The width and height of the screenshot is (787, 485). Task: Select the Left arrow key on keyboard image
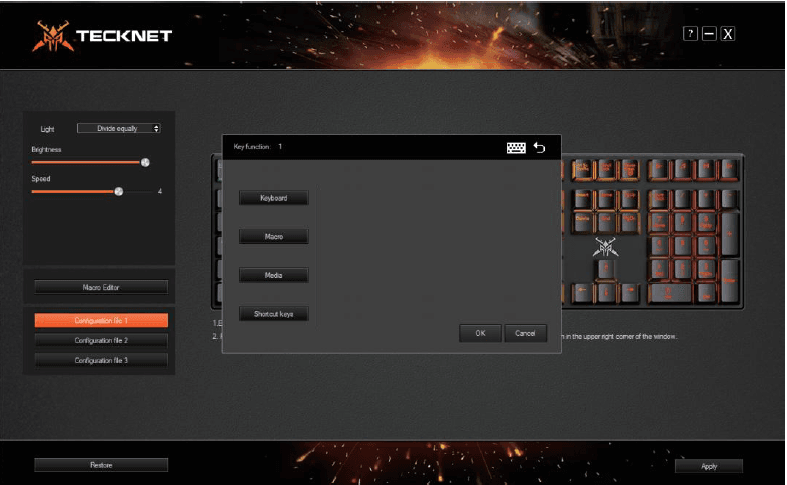tap(582, 293)
